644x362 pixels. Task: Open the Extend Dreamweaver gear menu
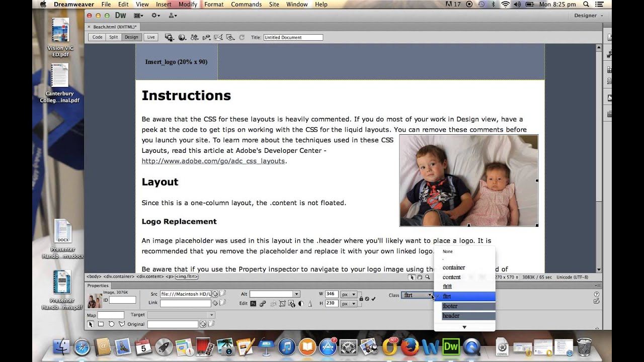(x=155, y=16)
